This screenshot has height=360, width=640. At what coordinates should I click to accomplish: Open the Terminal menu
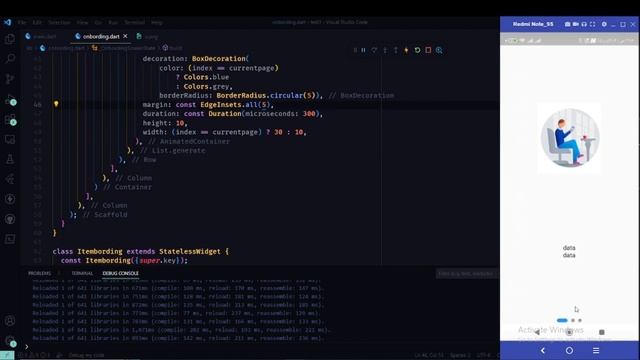point(134,22)
